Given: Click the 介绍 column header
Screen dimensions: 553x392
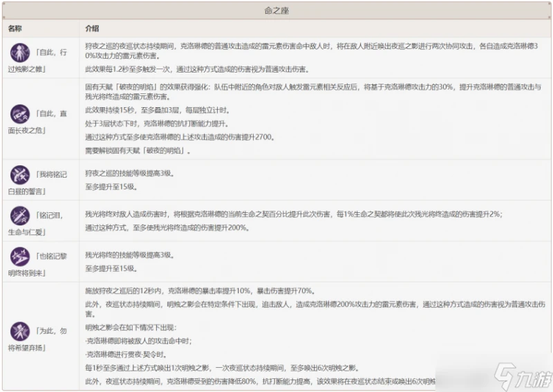Looking at the screenshot, I should coord(92,28).
